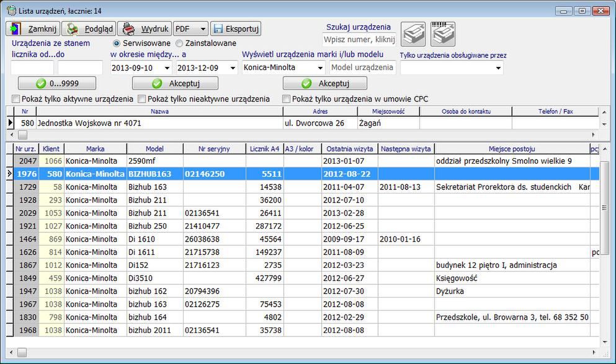
Task: Click the window title bar app icon
Action: coord(11,11)
